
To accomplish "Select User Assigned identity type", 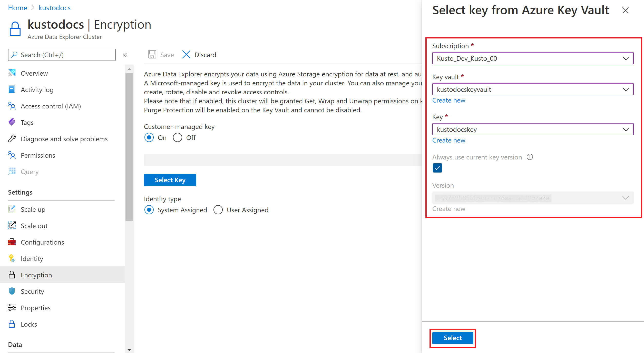I will tap(217, 210).
